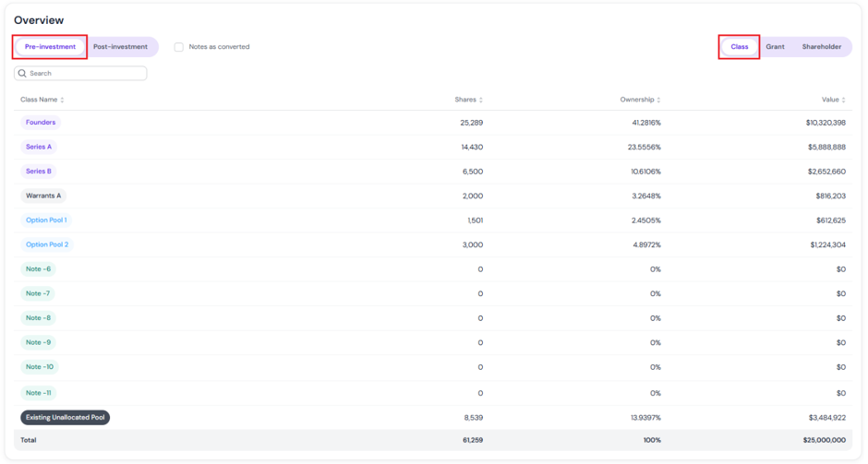Select the Class grouping tab
Image resolution: width=868 pixels, height=464 pixels.
(x=739, y=47)
